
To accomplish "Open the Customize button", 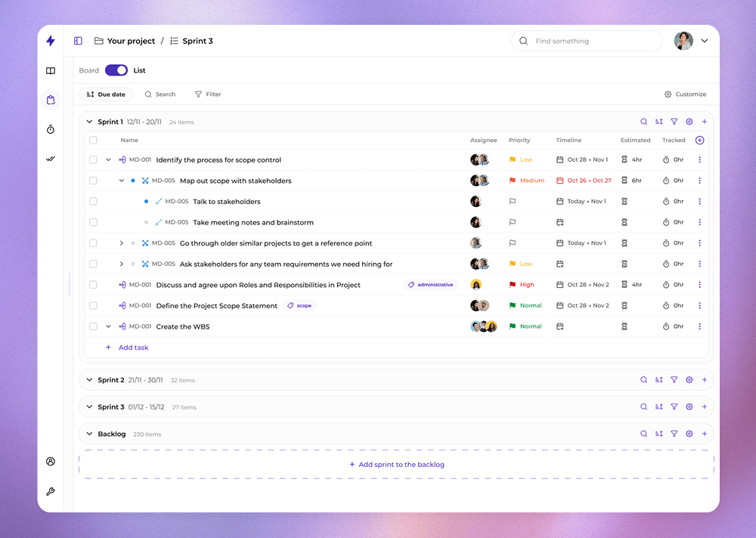I will point(685,94).
